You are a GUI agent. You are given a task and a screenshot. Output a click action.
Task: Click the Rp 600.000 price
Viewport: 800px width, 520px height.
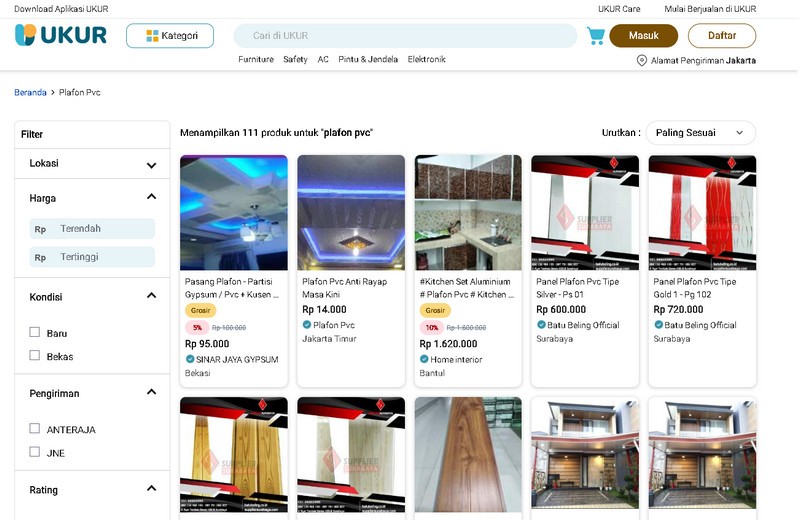pos(561,309)
